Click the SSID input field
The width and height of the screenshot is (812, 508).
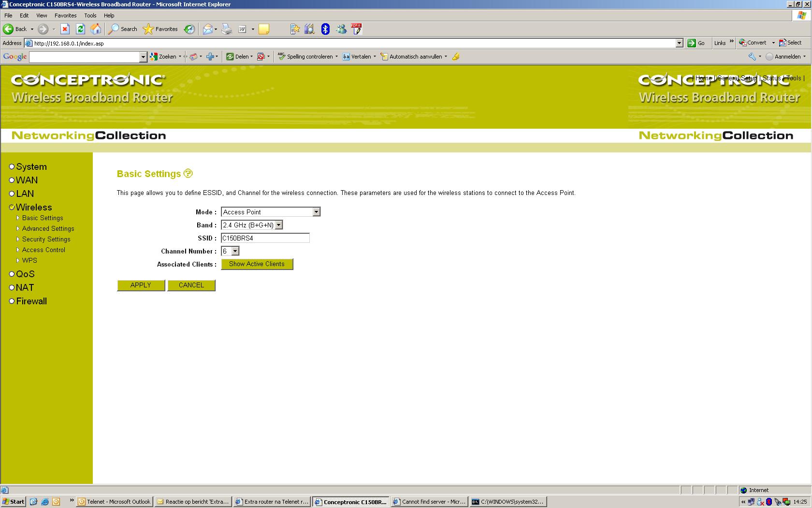(x=265, y=238)
